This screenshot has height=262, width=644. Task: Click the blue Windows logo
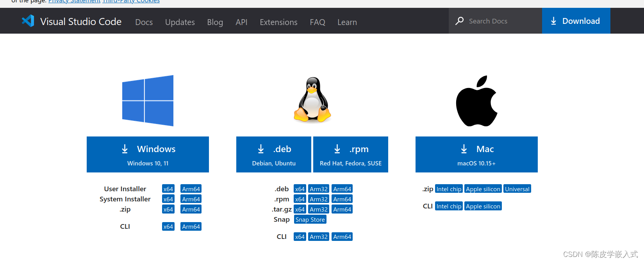click(148, 100)
